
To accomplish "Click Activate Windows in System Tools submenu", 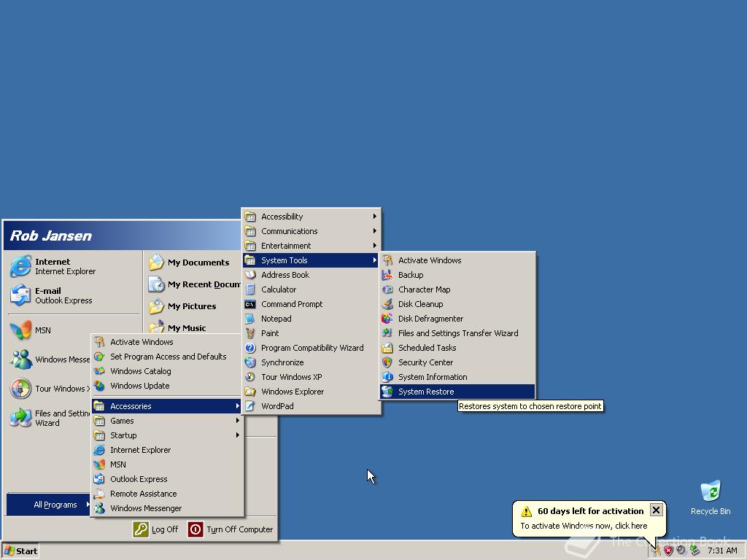I will [457, 260].
